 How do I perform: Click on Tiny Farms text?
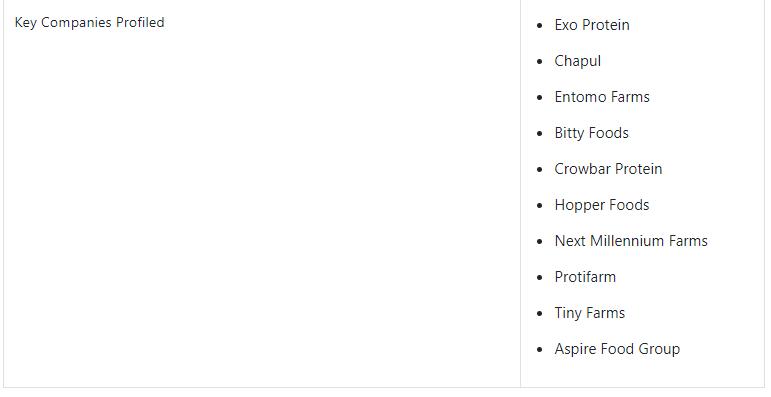(x=590, y=313)
